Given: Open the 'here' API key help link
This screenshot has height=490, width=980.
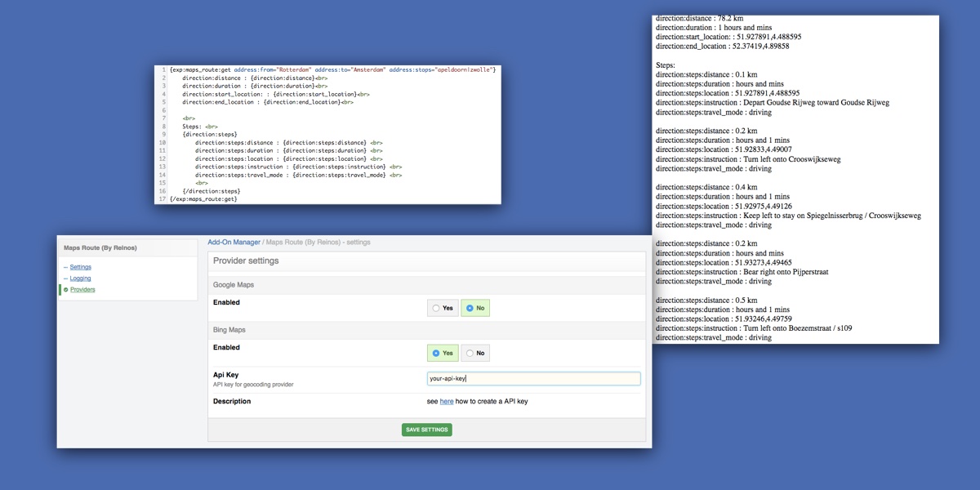Looking at the screenshot, I should 447,402.
